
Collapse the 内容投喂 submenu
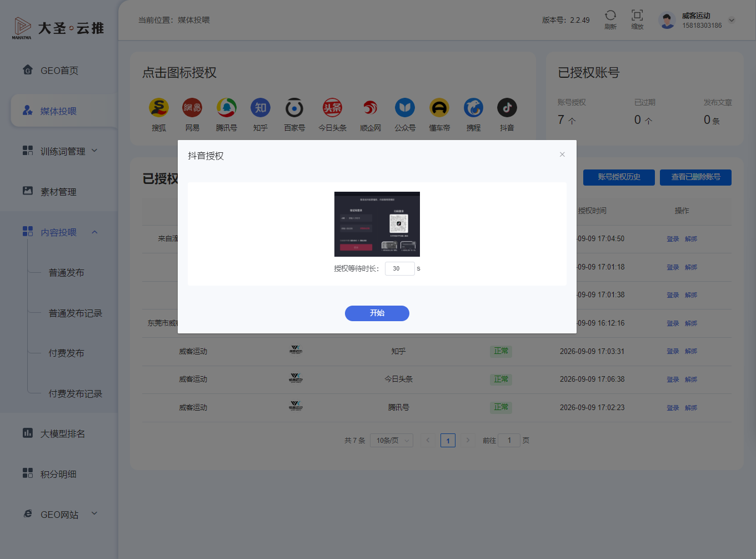point(94,232)
